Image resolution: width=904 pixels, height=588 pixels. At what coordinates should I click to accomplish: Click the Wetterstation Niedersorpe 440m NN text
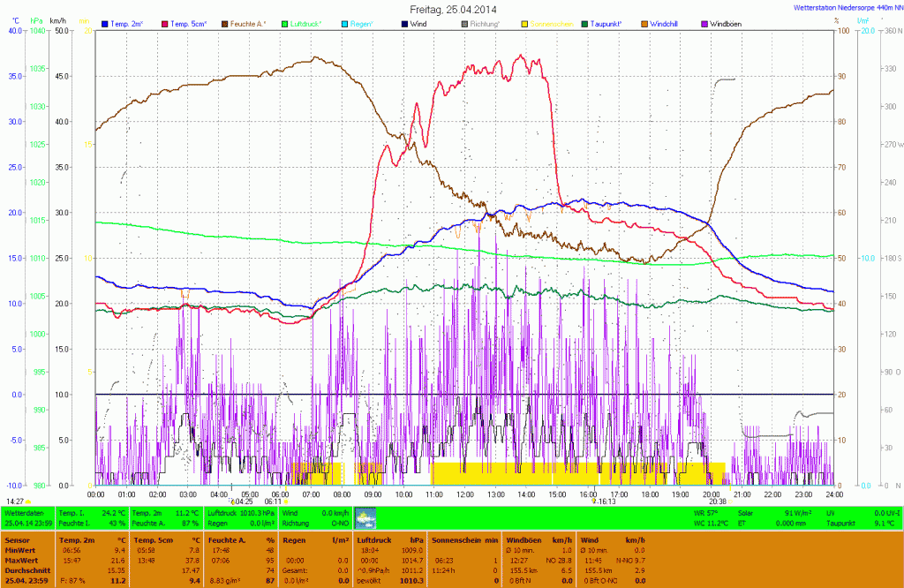pos(842,8)
